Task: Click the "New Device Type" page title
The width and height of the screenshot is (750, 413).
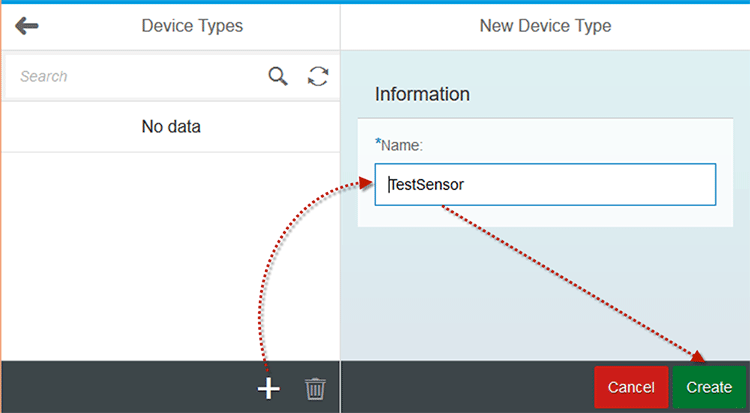Action: 545,26
